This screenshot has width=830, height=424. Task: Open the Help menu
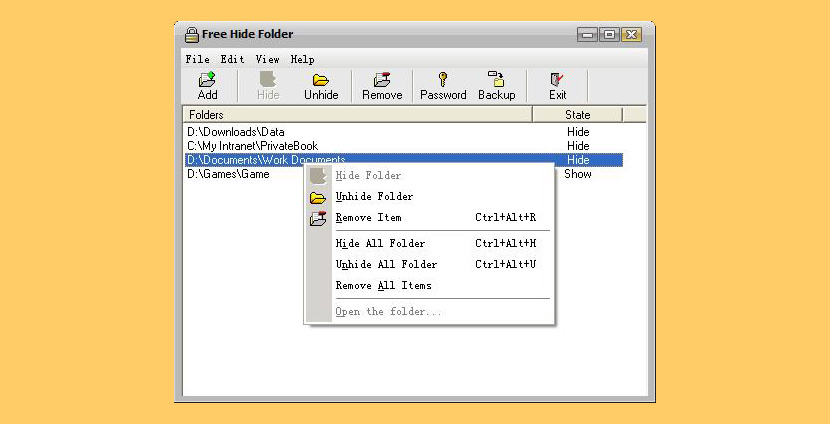pos(302,59)
